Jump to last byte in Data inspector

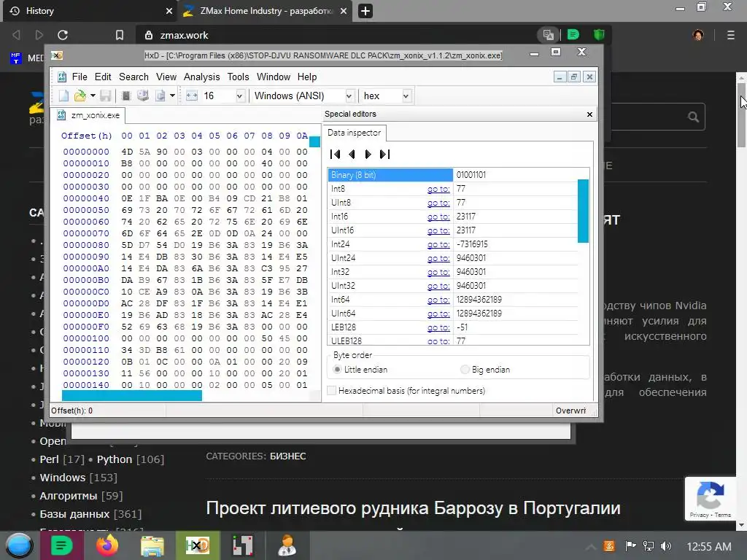click(384, 154)
